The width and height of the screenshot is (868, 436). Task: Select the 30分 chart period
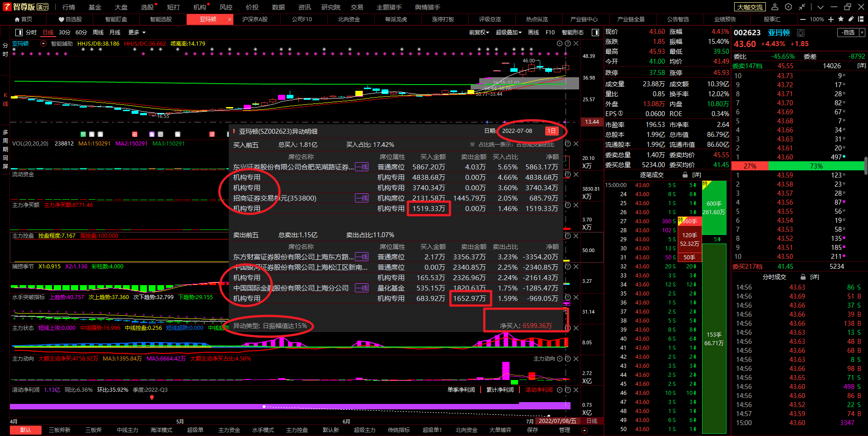point(65,33)
